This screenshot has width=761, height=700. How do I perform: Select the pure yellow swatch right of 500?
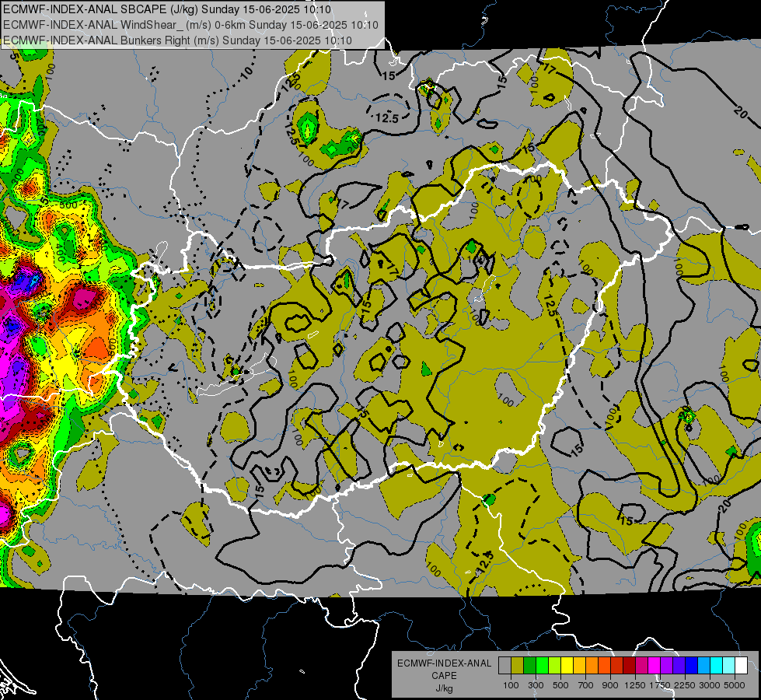click(567, 666)
